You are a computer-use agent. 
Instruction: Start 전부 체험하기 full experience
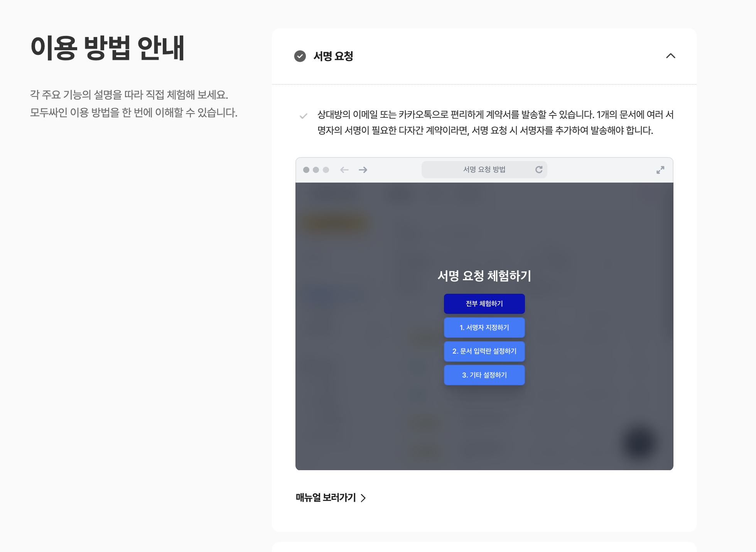click(484, 304)
